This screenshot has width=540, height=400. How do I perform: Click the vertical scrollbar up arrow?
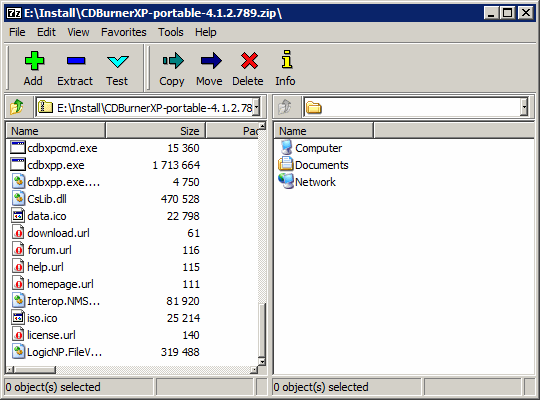pos(262,126)
